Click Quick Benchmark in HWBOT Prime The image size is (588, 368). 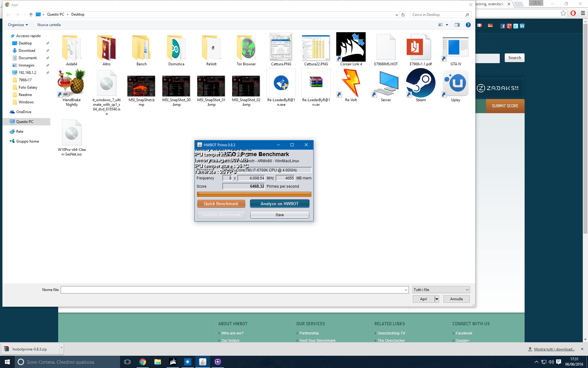click(x=221, y=204)
